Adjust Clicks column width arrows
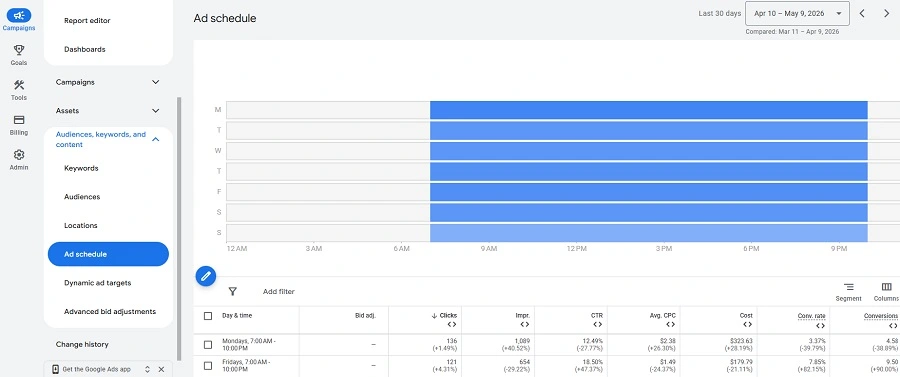This screenshot has width=900, height=377. 452,325
